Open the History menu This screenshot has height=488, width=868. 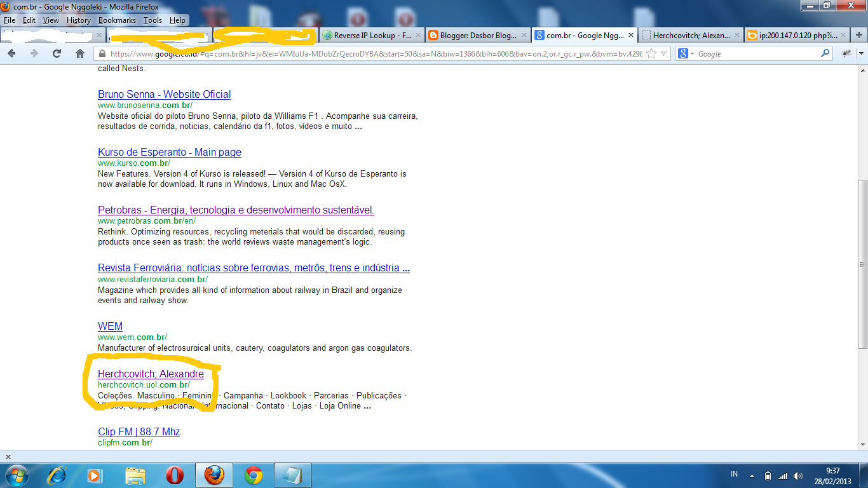[79, 20]
